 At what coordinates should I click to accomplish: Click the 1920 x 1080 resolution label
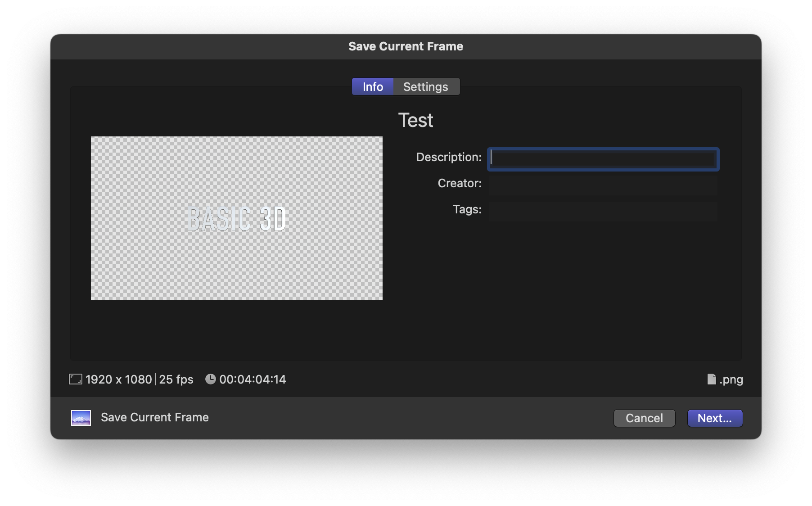(119, 379)
